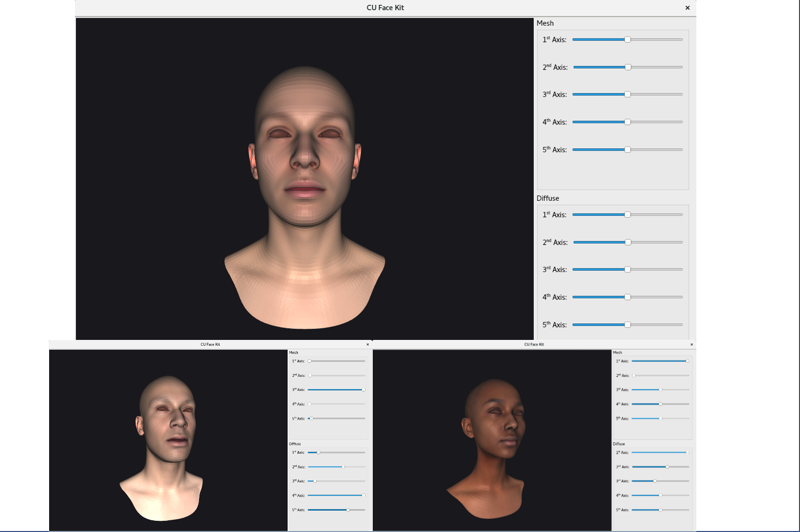Screen dimensions: 800x532
Task: Click Diffuse 3rd Axis slider in dark-skinned head window
Action: 660,481
